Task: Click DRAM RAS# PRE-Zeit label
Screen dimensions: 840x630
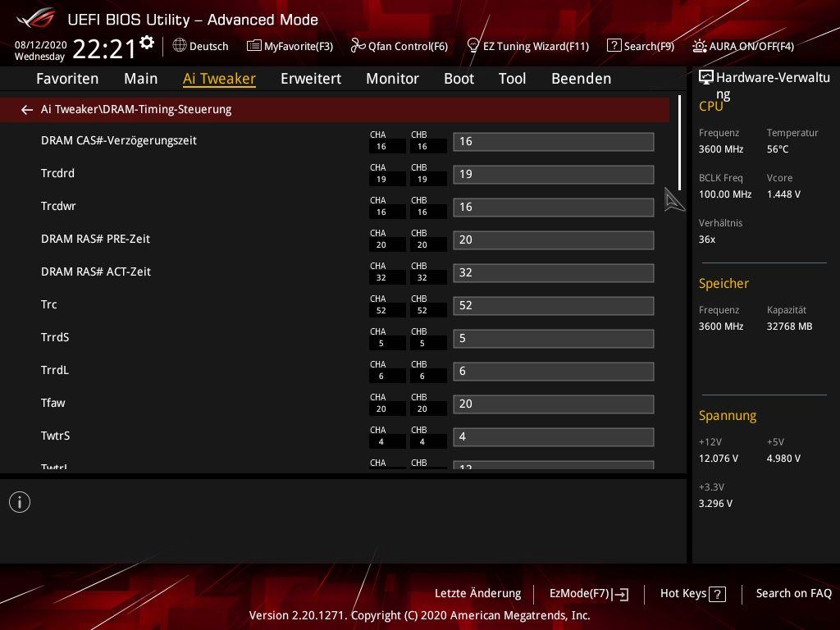Action: coord(95,239)
